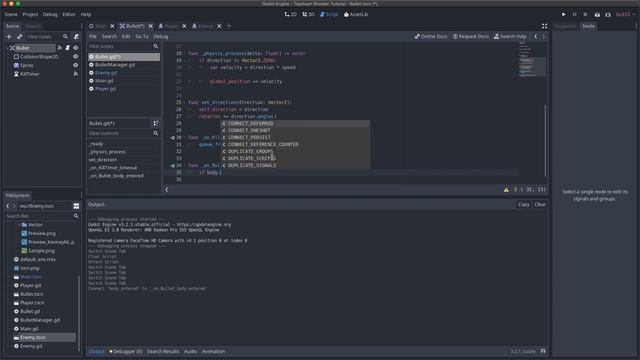The height and width of the screenshot is (360, 640).
Task: Click KillTimer's signal connection icon
Action: pos(76,74)
